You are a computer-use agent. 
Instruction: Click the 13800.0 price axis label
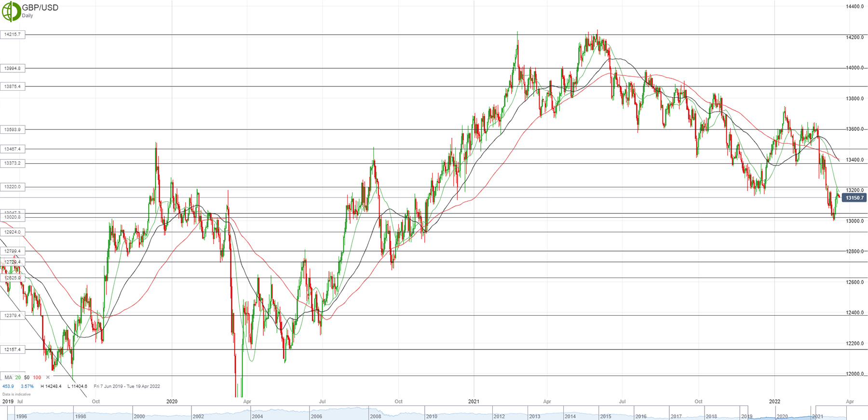click(854, 99)
